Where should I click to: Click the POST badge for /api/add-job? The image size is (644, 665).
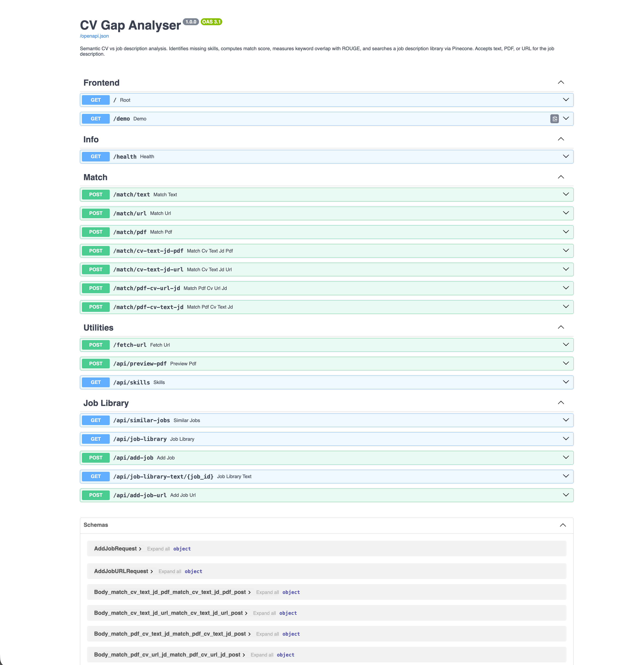click(96, 458)
